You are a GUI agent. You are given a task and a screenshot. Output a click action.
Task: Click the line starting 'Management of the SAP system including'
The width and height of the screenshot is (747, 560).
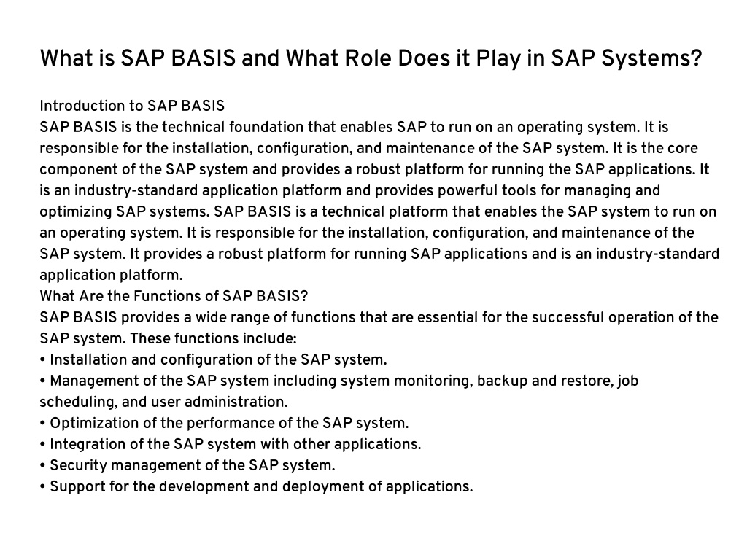(339, 381)
